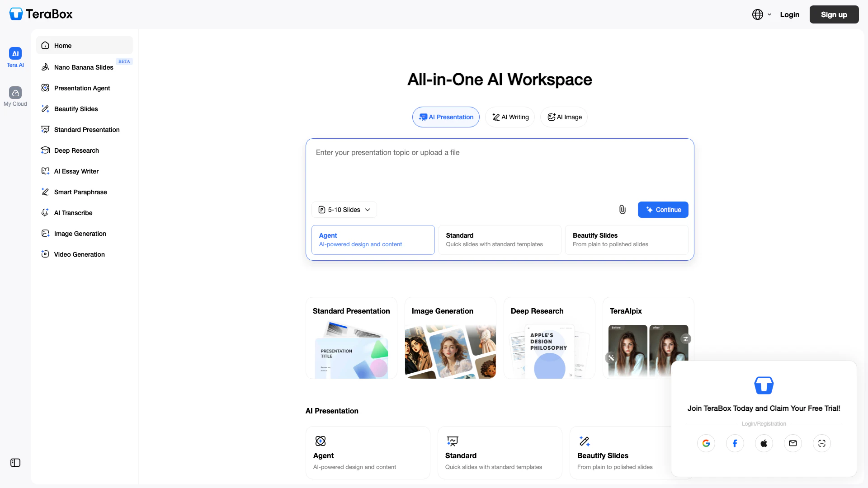Image resolution: width=868 pixels, height=488 pixels.
Task: Select Video Generation in sidebar
Action: click(x=79, y=254)
